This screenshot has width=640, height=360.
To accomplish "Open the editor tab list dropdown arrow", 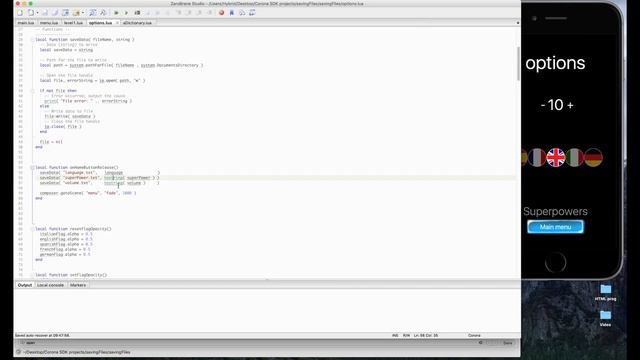I will (x=518, y=23).
